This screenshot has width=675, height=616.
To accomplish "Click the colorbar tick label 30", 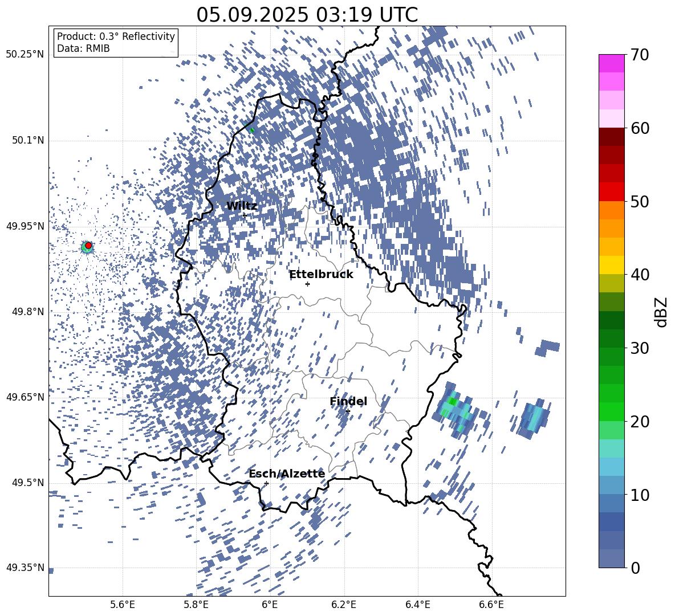I will point(640,348).
